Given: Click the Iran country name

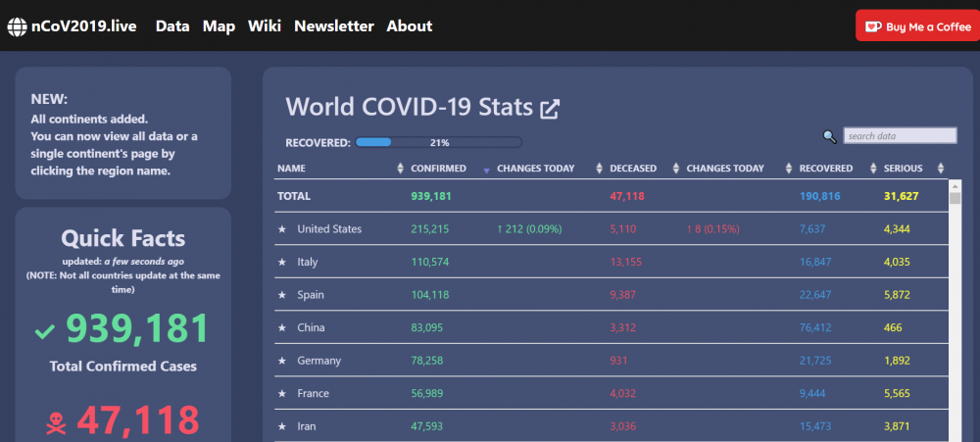Looking at the screenshot, I should [x=306, y=427].
